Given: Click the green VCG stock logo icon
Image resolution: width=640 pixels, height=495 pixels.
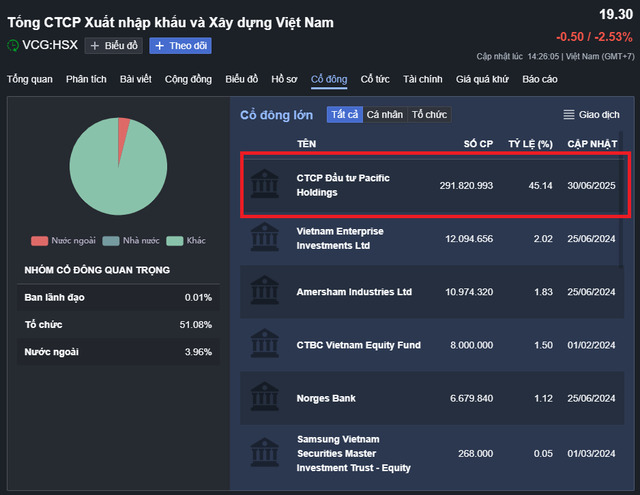Looking at the screenshot, I should [13, 45].
